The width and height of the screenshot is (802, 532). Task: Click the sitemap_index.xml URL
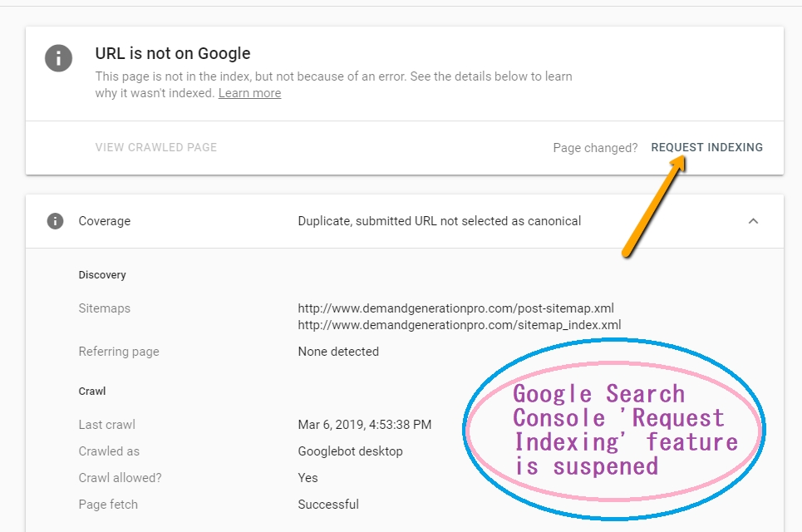[460, 325]
